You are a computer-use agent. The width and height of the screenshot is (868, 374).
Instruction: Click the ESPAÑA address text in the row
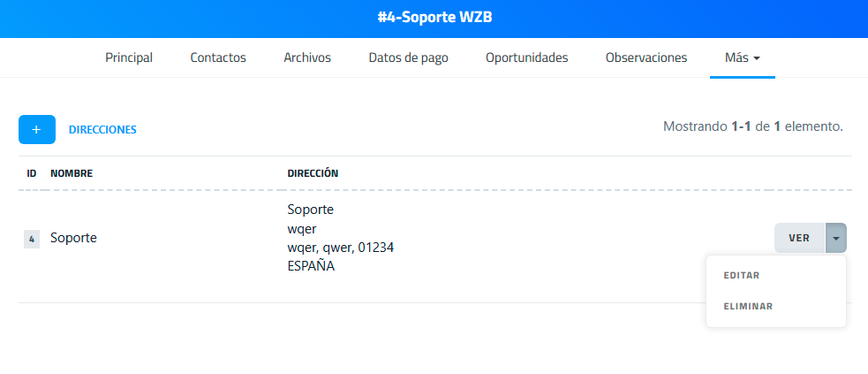tap(311, 265)
